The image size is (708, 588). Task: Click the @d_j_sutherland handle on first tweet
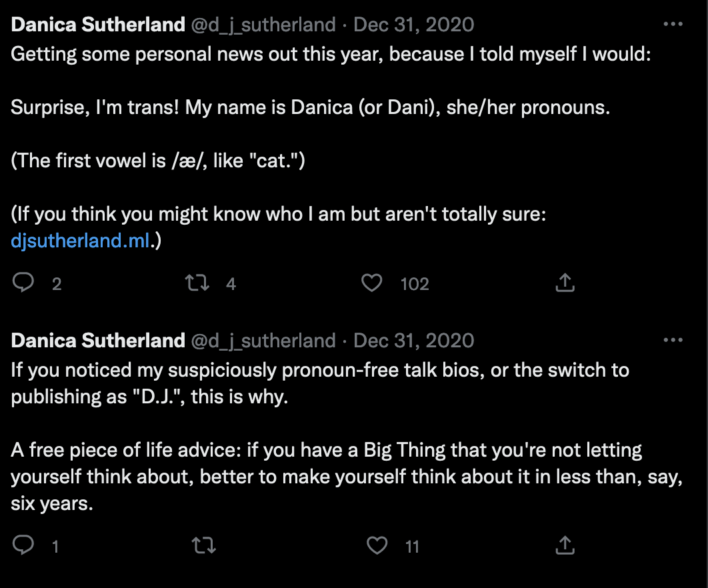tap(263, 25)
